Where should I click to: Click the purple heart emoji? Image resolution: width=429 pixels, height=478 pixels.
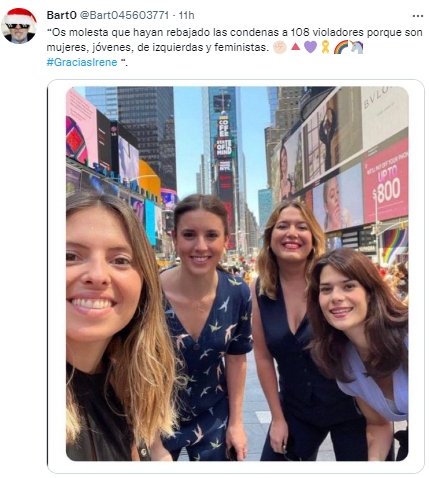[310, 47]
